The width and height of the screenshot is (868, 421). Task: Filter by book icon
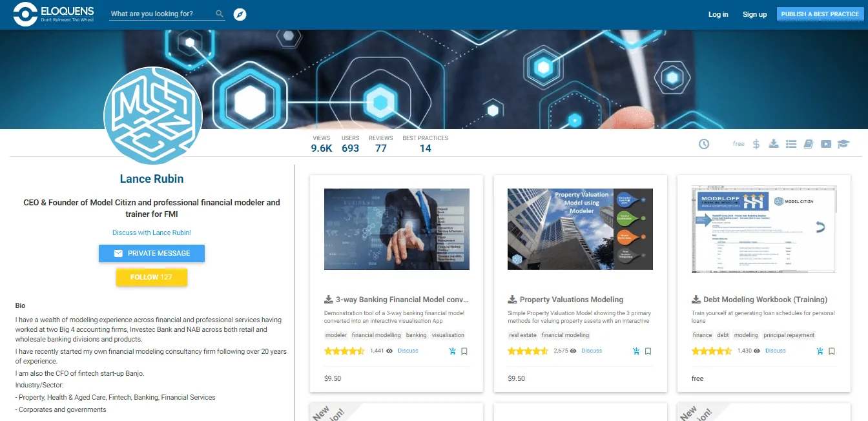809,144
